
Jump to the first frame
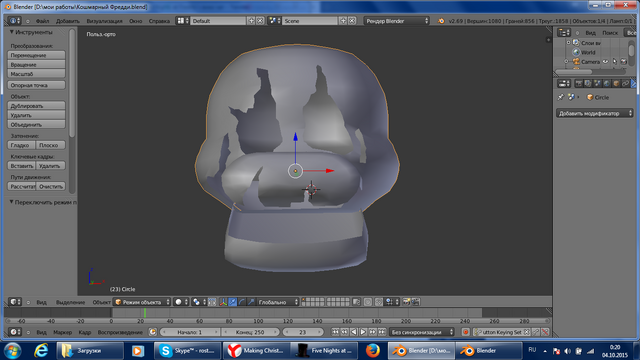coord(335,332)
